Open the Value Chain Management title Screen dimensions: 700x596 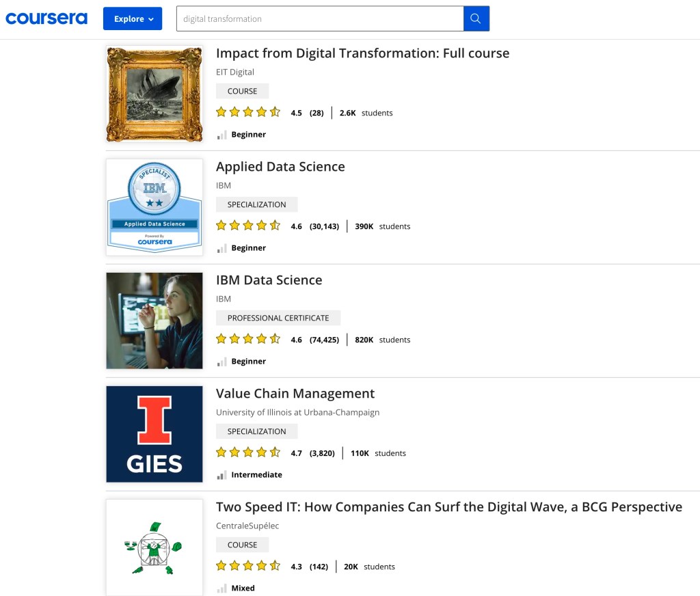click(295, 394)
